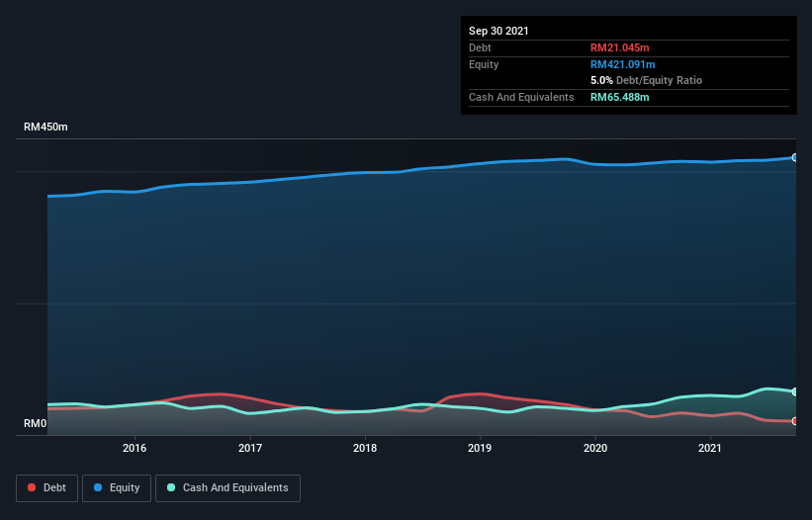Image resolution: width=812 pixels, height=520 pixels.
Task: Click the Equity label in tooltip
Action: (484, 64)
